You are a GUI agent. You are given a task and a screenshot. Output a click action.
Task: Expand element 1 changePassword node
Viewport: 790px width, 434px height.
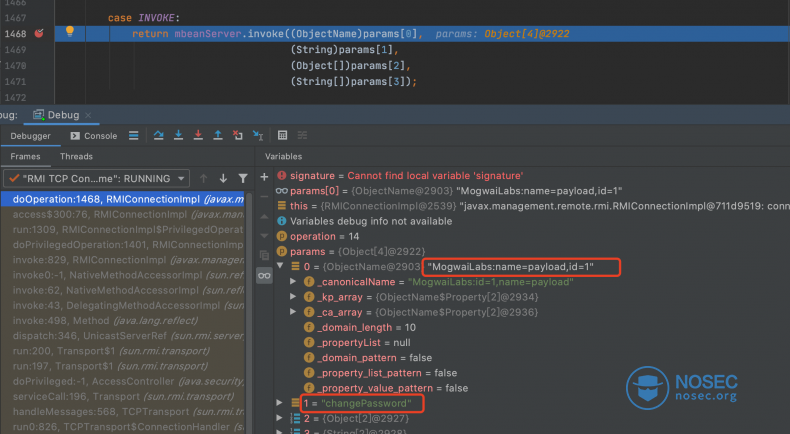[x=280, y=402]
